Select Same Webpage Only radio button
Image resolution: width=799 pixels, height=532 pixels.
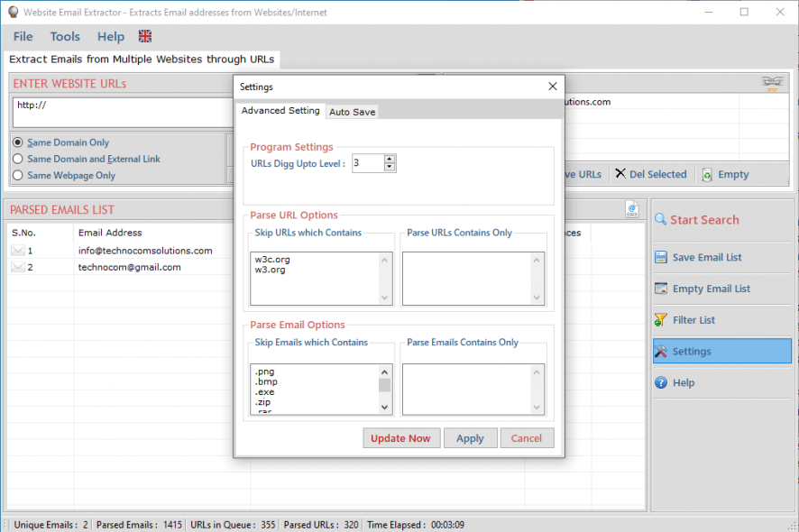[18, 175]
